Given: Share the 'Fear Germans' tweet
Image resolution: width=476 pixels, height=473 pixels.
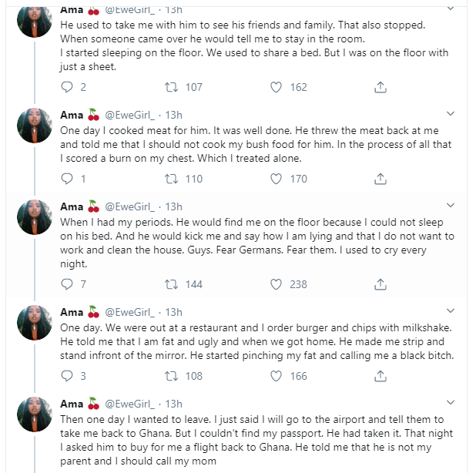Looking at the screenshot, I should tap(380, 284).
